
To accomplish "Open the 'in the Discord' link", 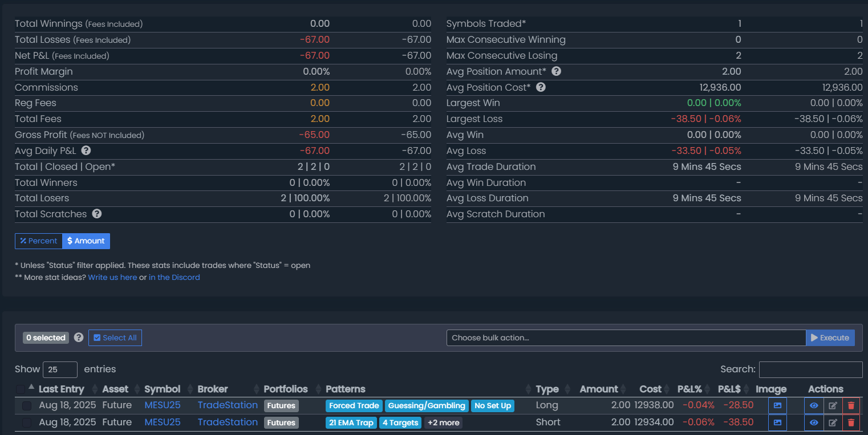I will click(x=174, y=278).
